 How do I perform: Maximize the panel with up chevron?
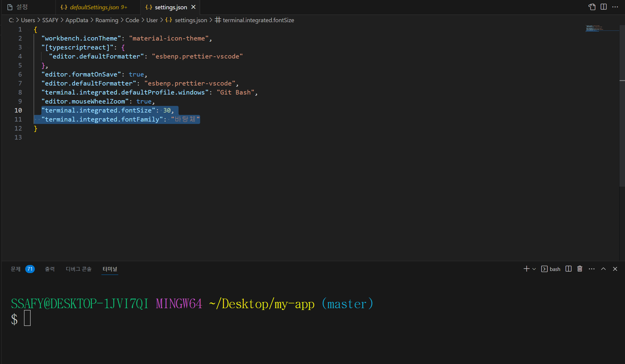click(x=603, y=269)
